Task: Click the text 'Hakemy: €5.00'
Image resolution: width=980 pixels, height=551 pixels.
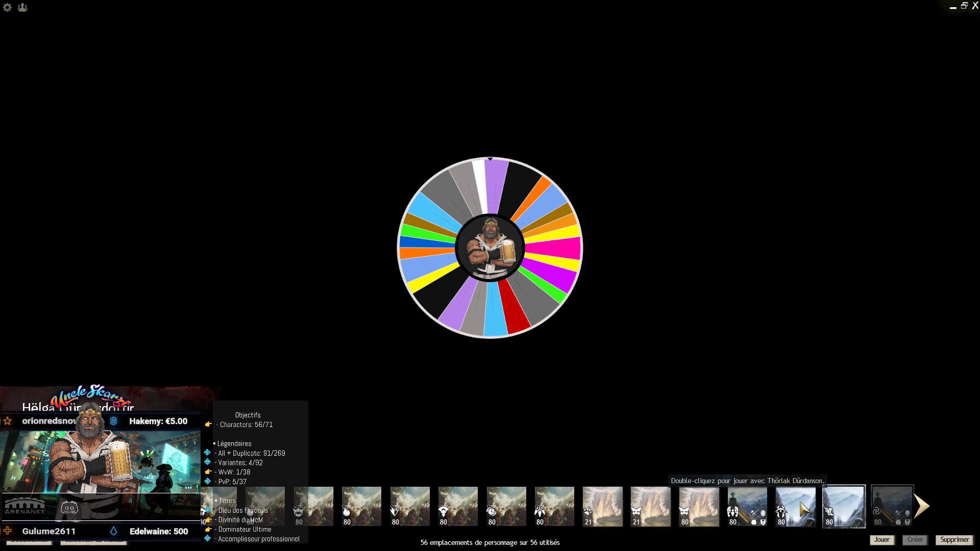Action: (158, 421)
